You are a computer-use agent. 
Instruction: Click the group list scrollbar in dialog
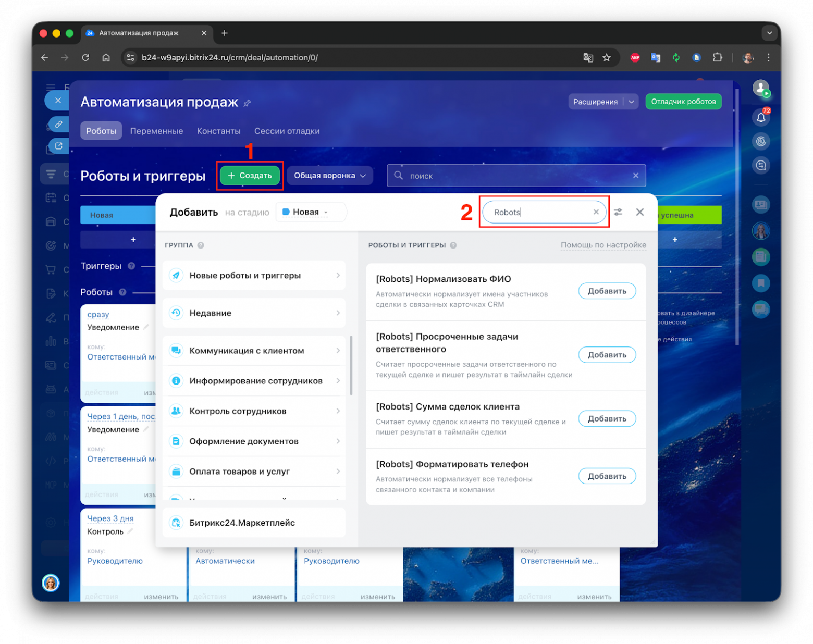click(351, 365)
